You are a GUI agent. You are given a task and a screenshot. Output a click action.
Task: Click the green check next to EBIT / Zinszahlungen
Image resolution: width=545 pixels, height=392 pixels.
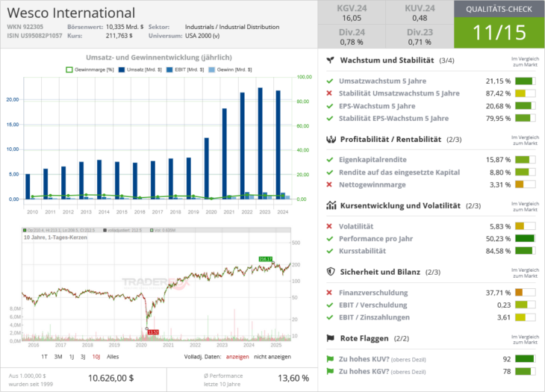click(x=330, y=317)
